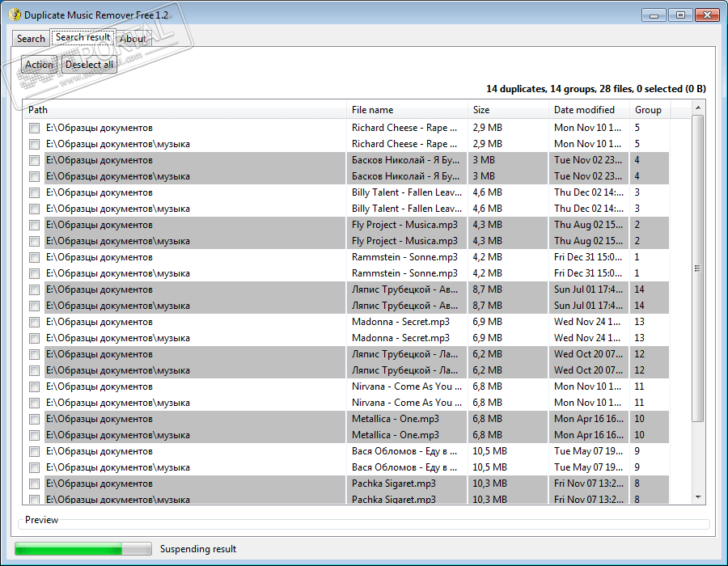Sort by the Size column header

click(508, 110)
